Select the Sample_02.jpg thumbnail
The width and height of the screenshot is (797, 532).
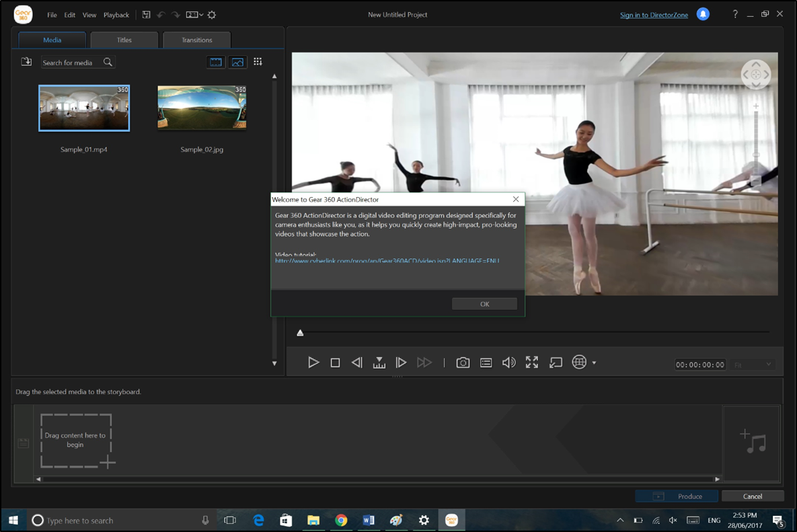pyautogui.click(x=202, y=107)
